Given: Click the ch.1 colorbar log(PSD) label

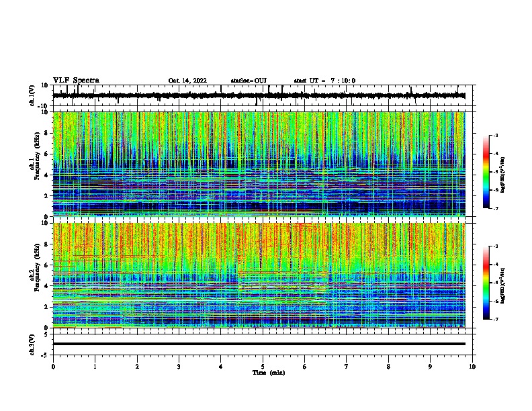Looking at the screenshot, I should [x=503, y=175].
